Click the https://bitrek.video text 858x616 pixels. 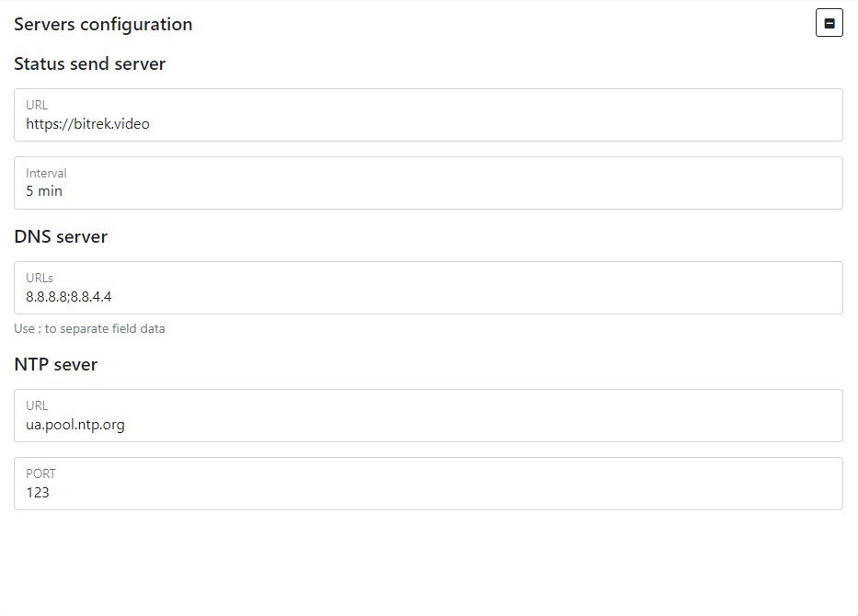pos(87,123)
